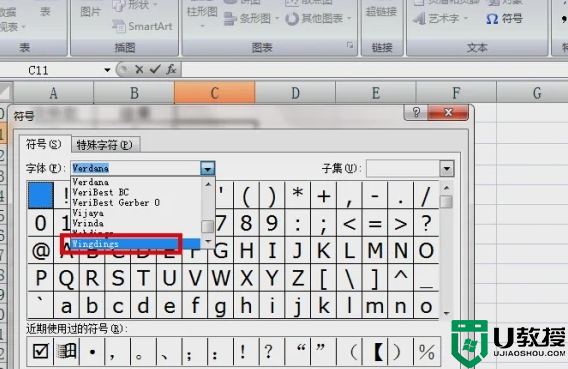Expand the Name Box dropdown for C11
Viewport: 568px width, 369px height.
coord(107,70)
